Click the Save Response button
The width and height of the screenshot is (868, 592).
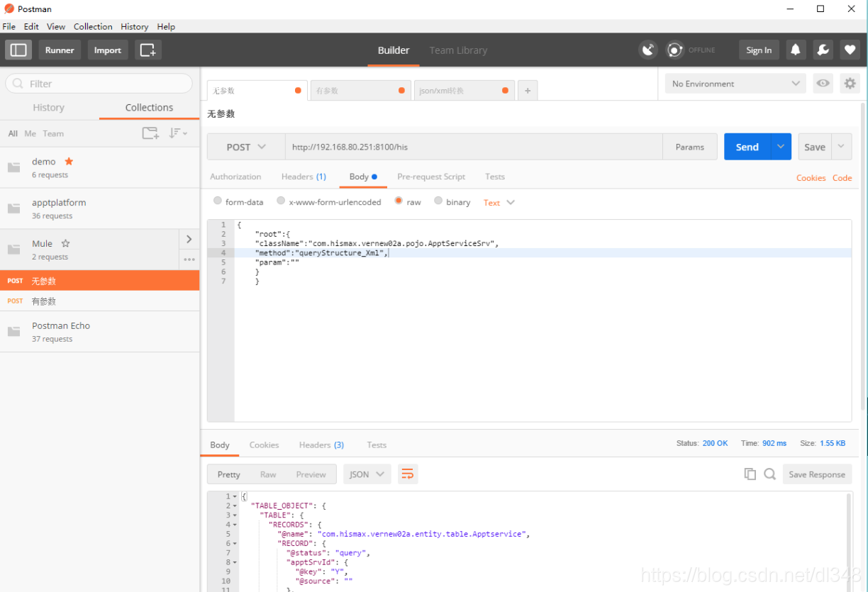coord(817,474)
